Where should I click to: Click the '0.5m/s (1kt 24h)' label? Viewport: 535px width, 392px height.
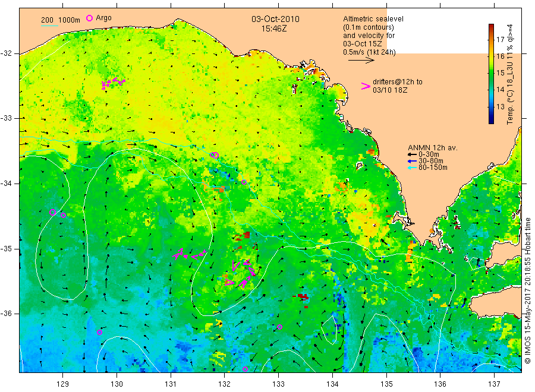pyautogui.click(x=369, y=52)
